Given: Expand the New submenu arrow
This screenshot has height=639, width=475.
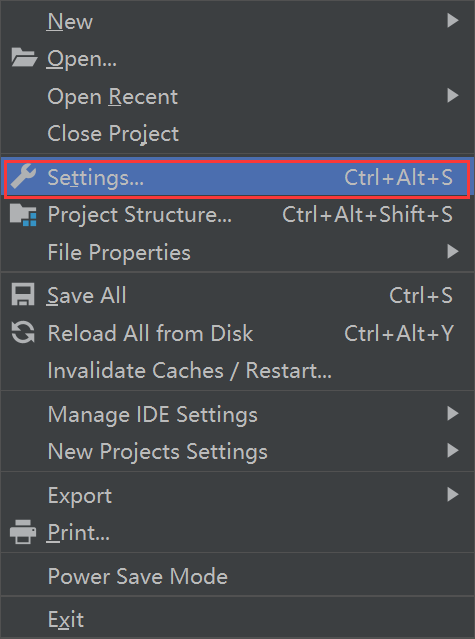Looking at the screenshot, I should (x=453, y=20).
